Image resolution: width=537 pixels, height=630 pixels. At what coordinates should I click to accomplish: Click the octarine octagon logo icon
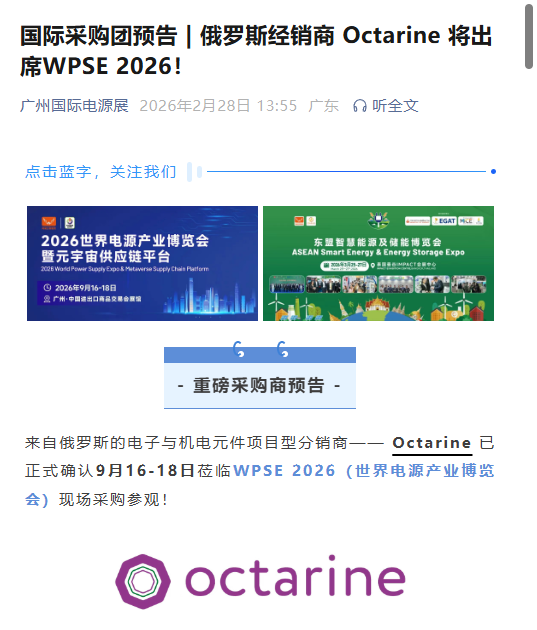point(143,581)
